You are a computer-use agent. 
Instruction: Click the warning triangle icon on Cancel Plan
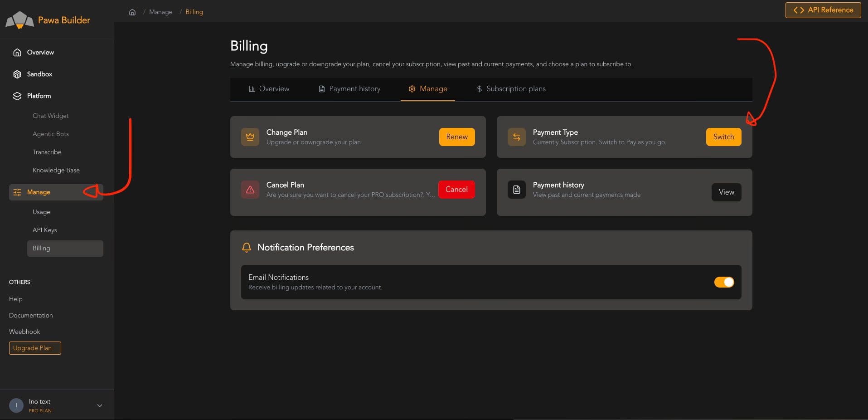250,189
